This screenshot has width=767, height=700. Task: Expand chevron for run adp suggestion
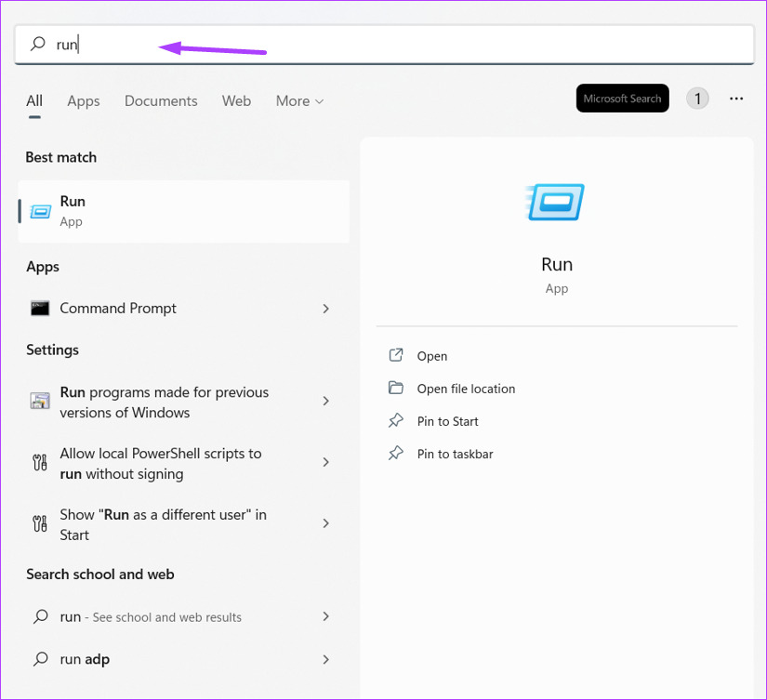click(x=325, y=659)
